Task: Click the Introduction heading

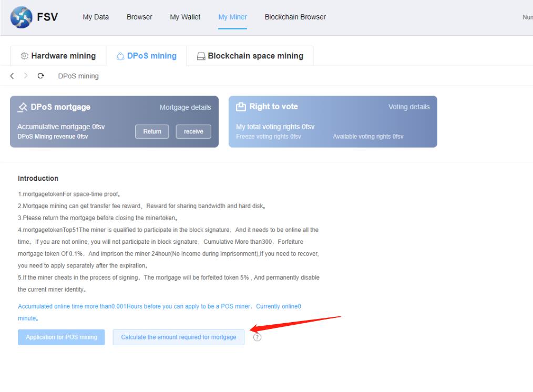Action: (x=38, y=178)
